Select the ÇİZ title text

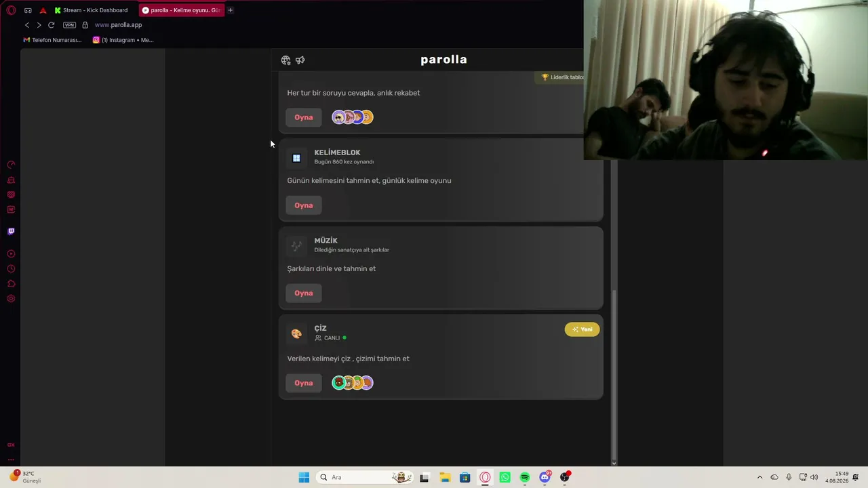(x=320, y=328)
